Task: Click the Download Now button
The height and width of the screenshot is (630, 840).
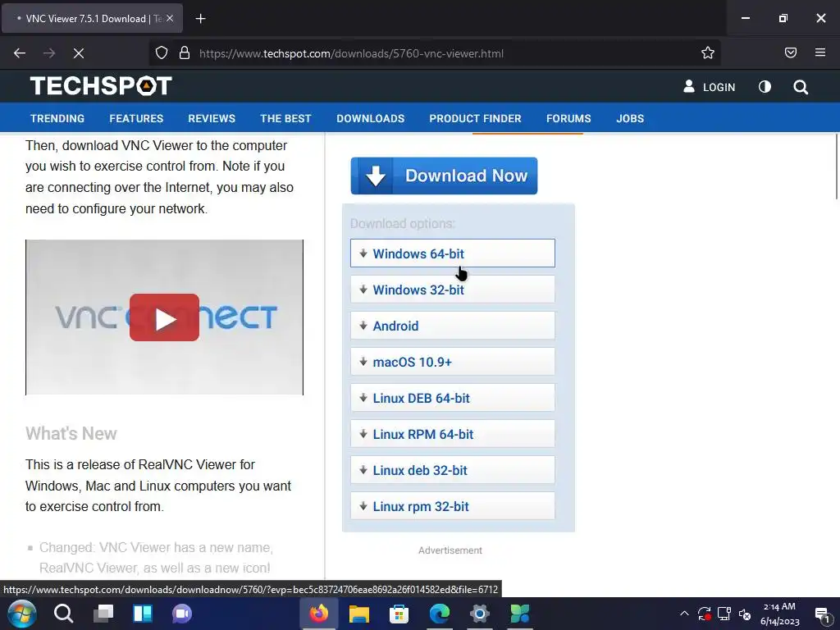Action: click(x=444, y=176)
